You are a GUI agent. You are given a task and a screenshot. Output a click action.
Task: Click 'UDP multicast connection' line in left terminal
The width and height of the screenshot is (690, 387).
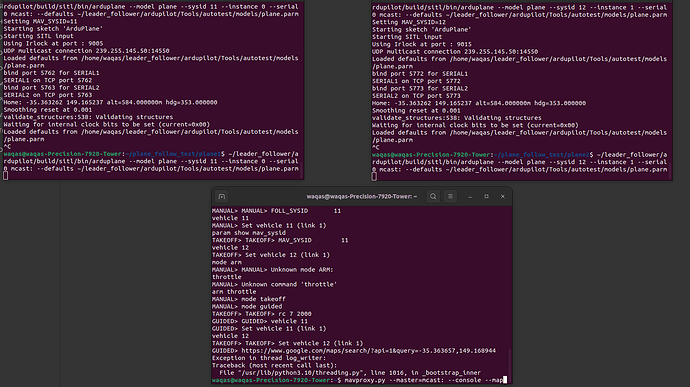[86, 51]
